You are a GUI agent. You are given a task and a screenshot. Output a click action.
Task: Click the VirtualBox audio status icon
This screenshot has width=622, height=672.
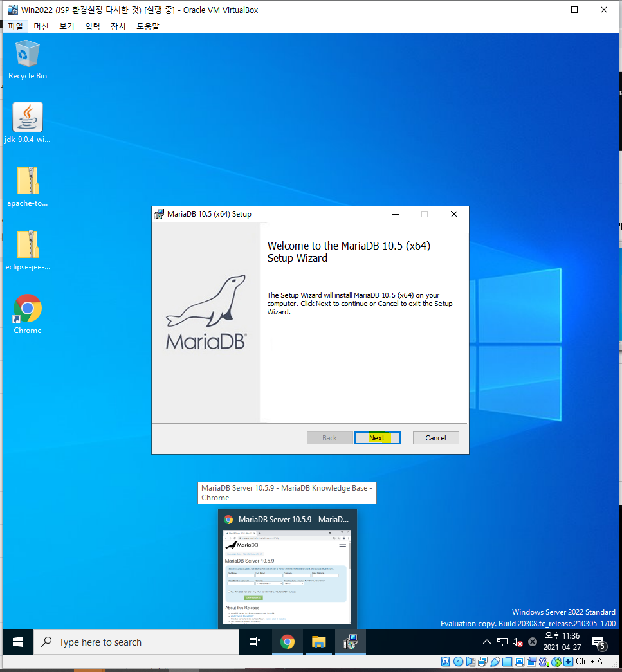(x=470, y=661)
